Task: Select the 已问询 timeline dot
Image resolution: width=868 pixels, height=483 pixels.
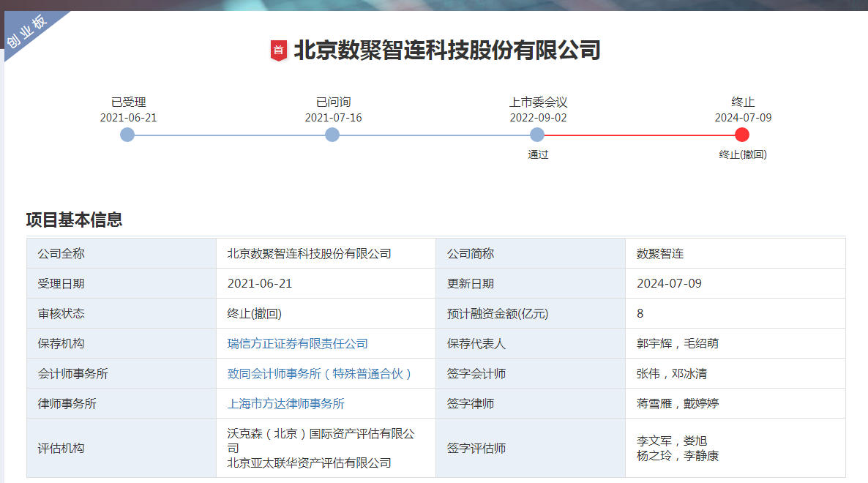Action: pos(332,135)
